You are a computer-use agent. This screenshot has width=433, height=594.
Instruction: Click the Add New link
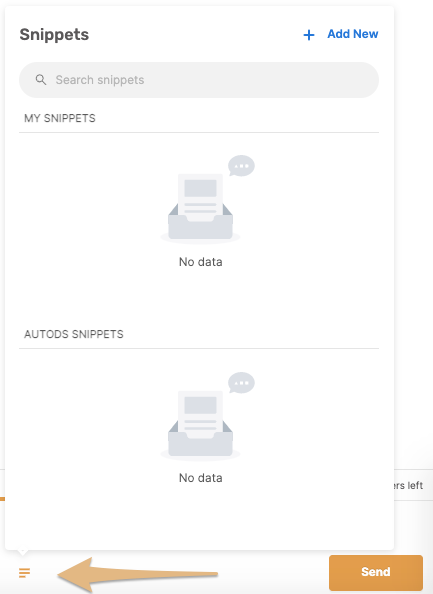(352, 34)
